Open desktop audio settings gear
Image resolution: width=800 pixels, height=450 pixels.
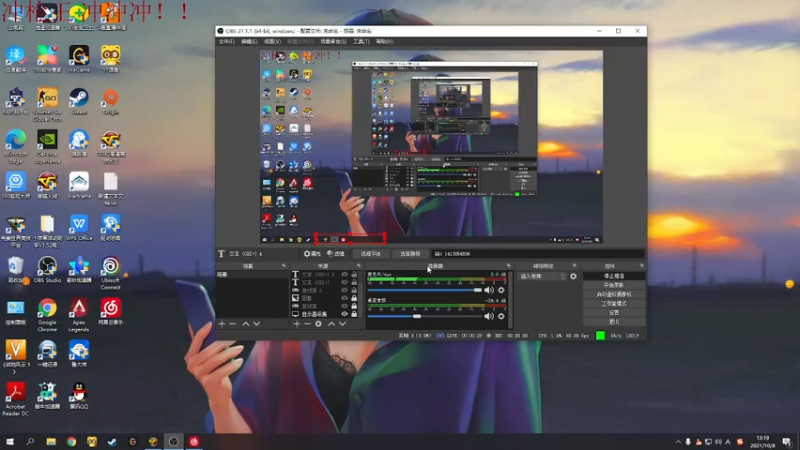(x=502, y=316)
